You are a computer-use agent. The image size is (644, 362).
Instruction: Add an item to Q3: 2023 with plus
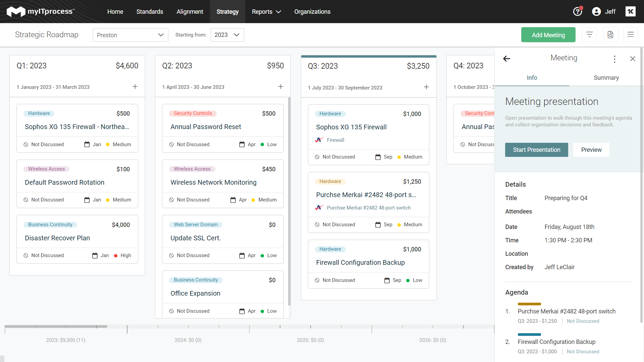pyautogui.click(x=426, y=87)
